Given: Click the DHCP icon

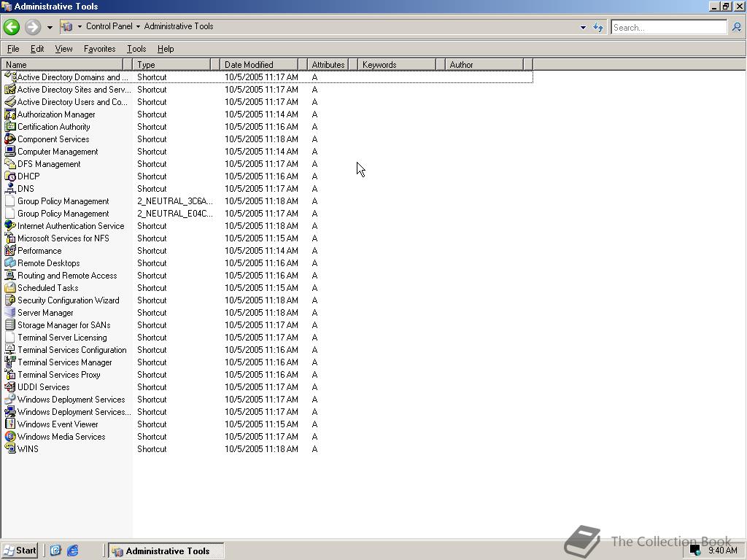Looking at the screenshot, I should (10, 176).
